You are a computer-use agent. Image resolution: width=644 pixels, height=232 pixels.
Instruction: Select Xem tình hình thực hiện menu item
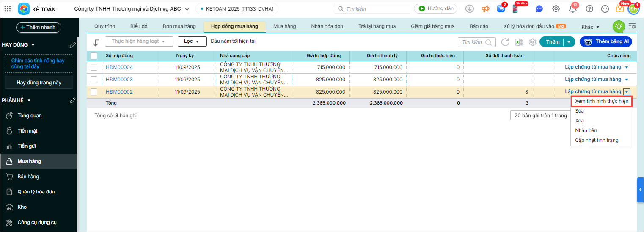click(x=601, y=102)
